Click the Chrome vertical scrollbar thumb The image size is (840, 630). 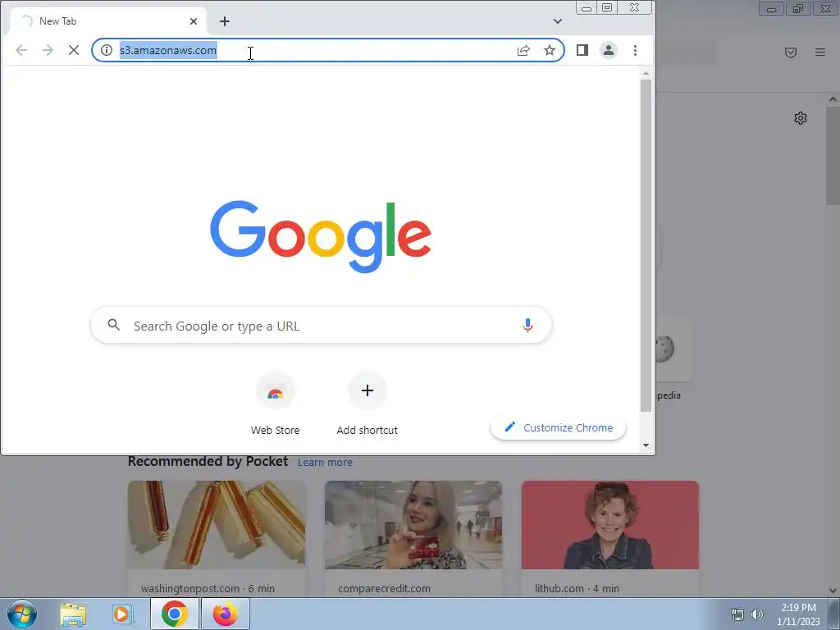[x=646, y=245]
